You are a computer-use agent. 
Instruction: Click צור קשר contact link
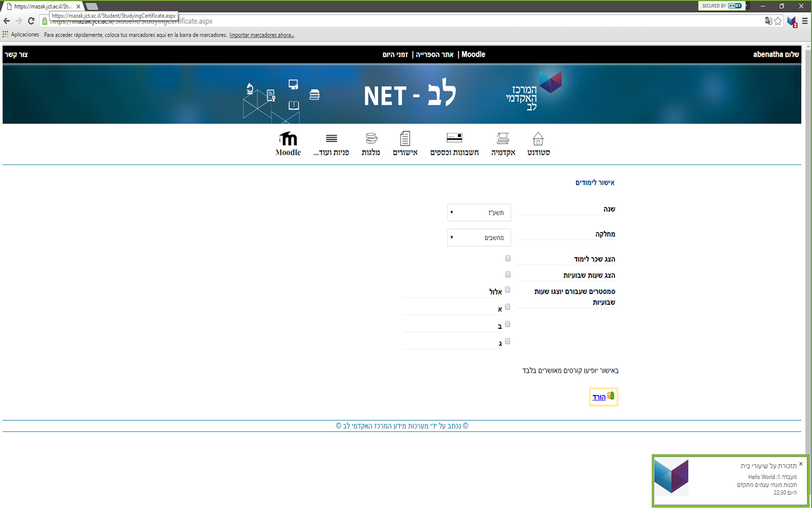click(16, 55)
